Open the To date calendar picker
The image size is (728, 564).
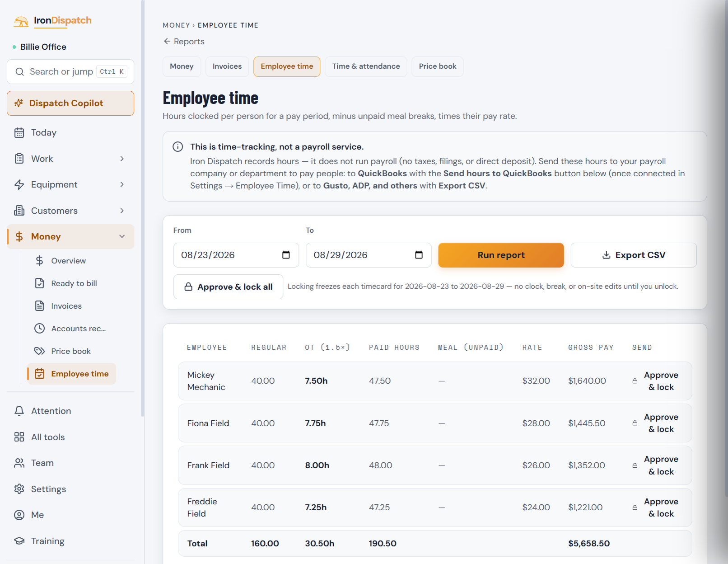coord(419,255)
